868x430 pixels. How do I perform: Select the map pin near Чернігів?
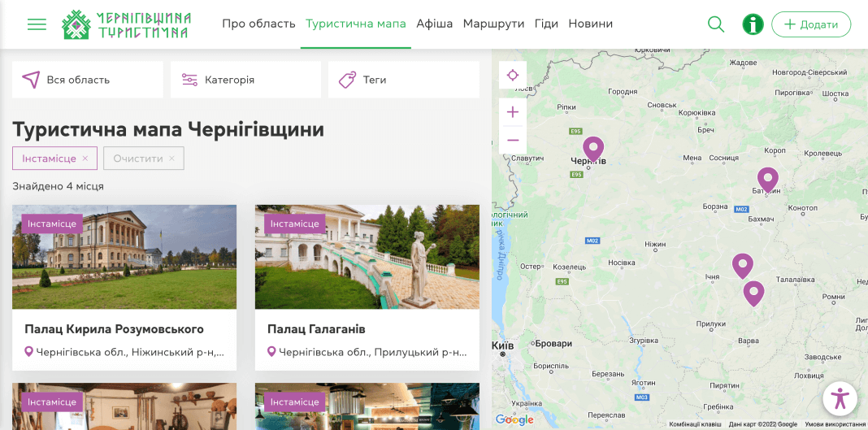click(x=593, y=148)
